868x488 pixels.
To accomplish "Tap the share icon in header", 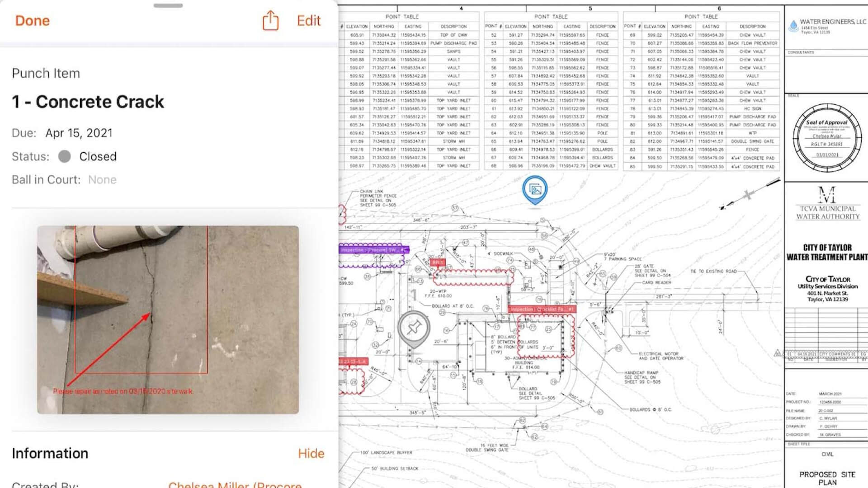I will [x=270, y=20].
